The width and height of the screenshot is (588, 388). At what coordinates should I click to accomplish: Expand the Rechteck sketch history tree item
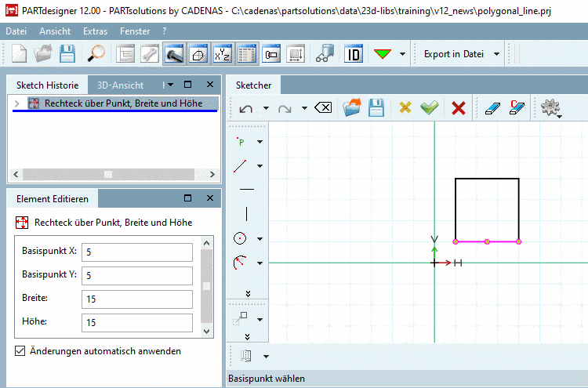coord(17,103)
